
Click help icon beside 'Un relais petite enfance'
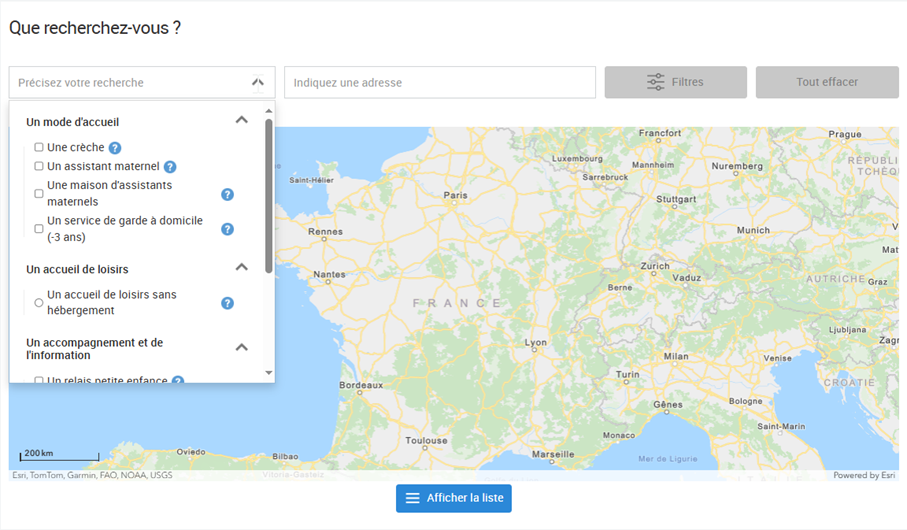click(x=178, y=381)
